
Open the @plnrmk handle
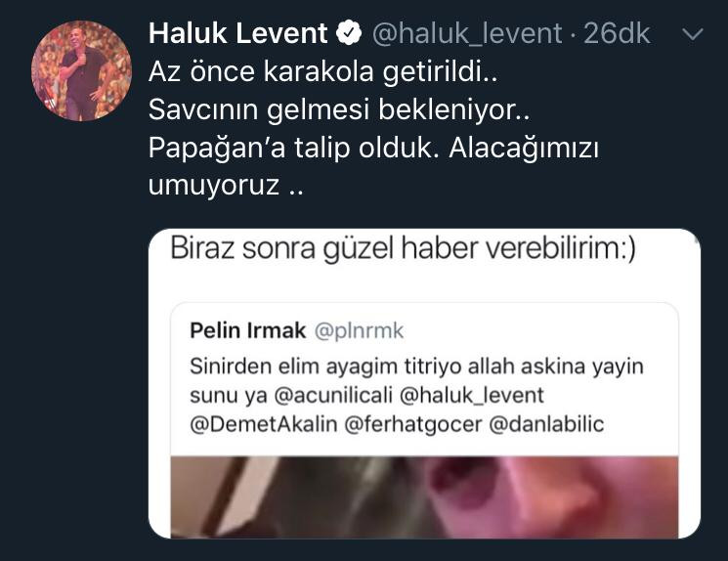pyautogui.click(x=359, y=330)
